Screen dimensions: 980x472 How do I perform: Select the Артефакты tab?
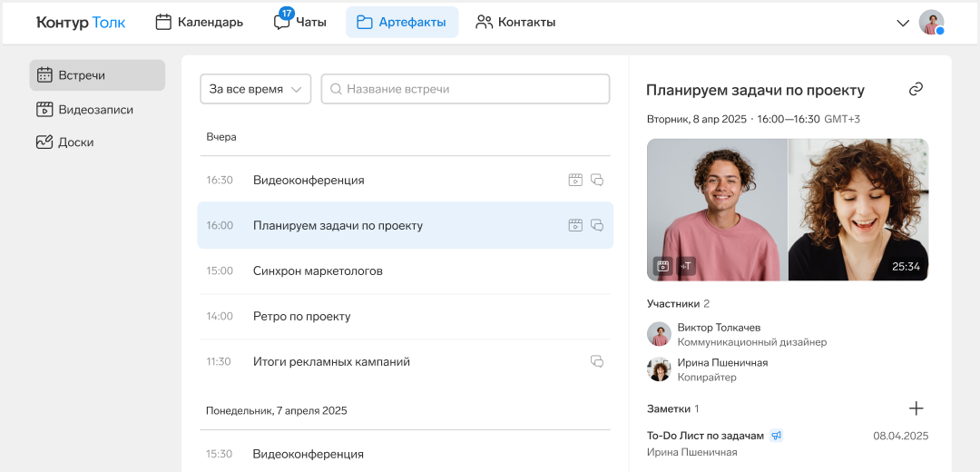(402, 23)
